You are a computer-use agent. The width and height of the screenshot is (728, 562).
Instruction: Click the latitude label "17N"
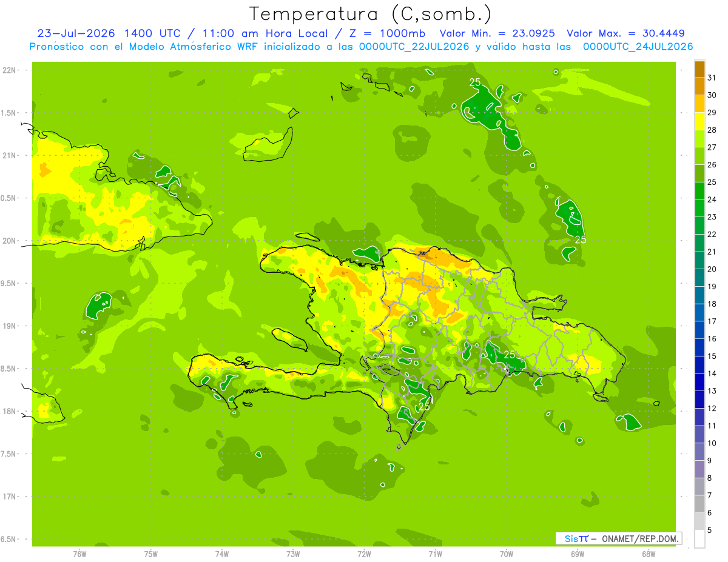coord(10,497)
